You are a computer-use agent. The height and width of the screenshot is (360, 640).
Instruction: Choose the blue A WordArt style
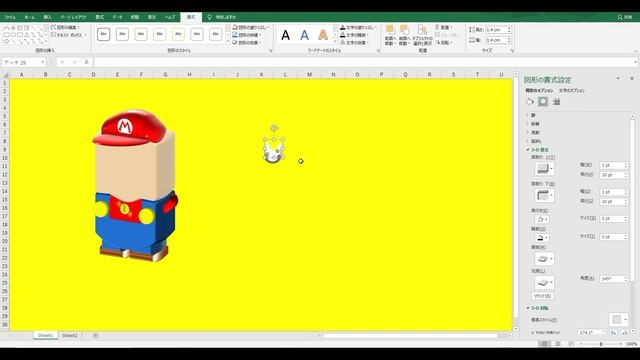pyautogui.click(x=304, y=36)
